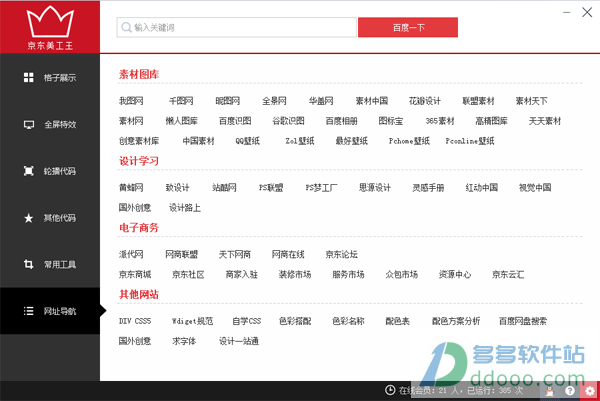Click the magnifier icon in search box

point(126,28)
